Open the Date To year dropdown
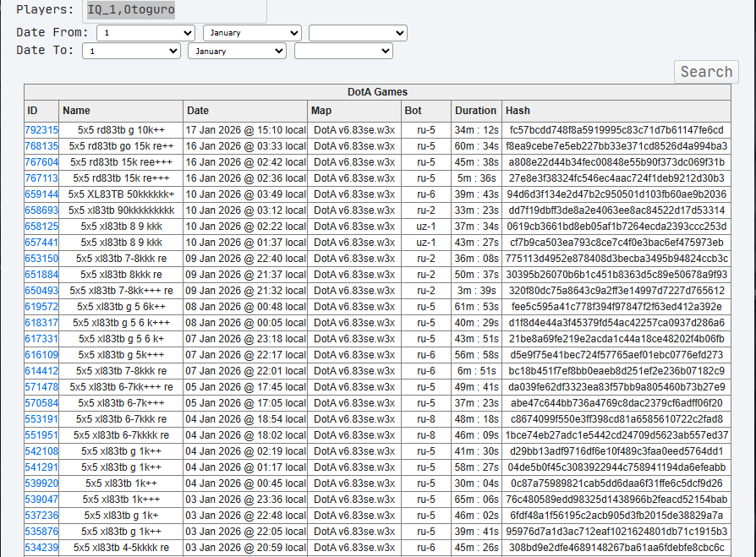This screenshot has width=756, height=557. coord(343,51)
